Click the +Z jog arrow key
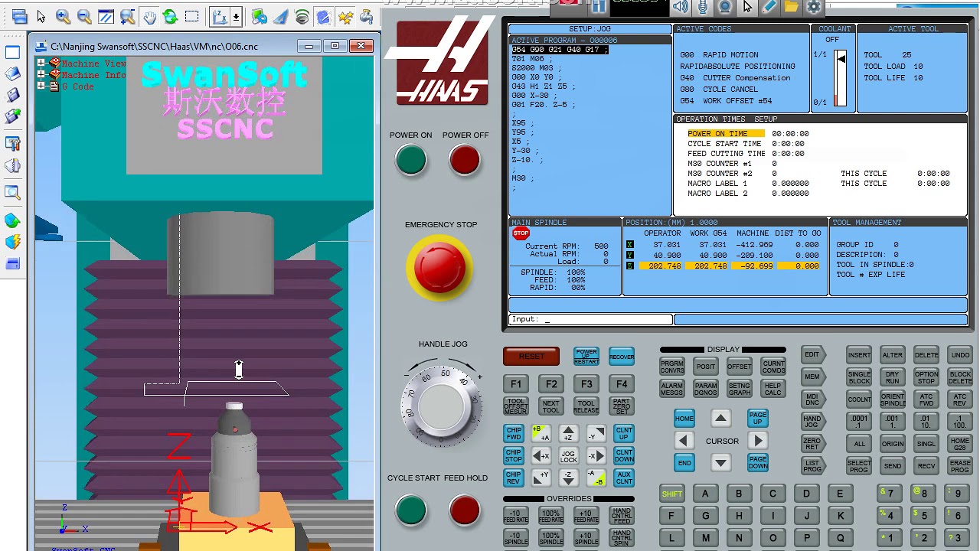The image size is (980, 551). (x=568, y=434)
